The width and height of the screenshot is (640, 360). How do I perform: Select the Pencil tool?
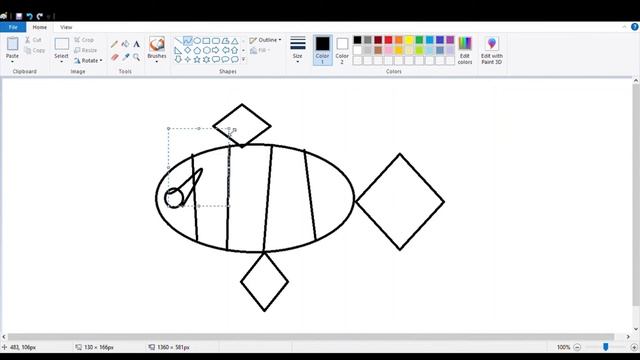pos(115,44)
